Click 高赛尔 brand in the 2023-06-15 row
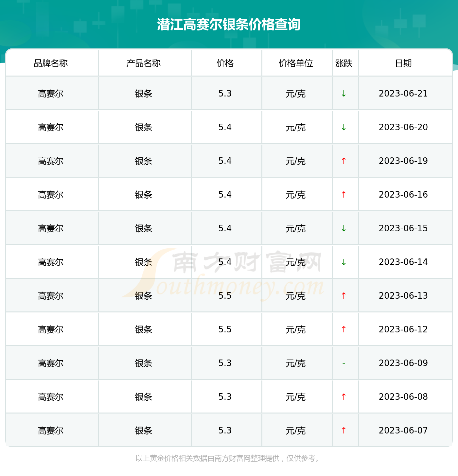This screenshot has height=476, width=458. tap(51, 229)
